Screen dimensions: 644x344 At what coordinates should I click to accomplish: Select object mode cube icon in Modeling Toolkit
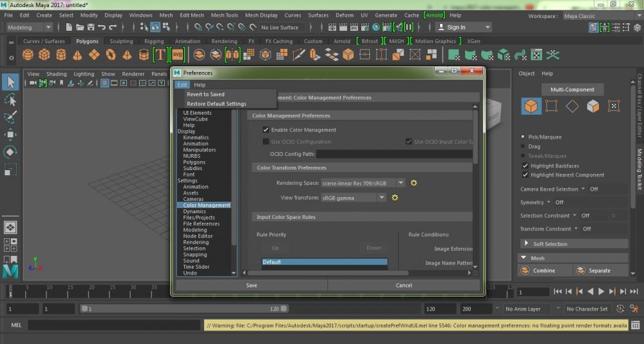[531, 106]
